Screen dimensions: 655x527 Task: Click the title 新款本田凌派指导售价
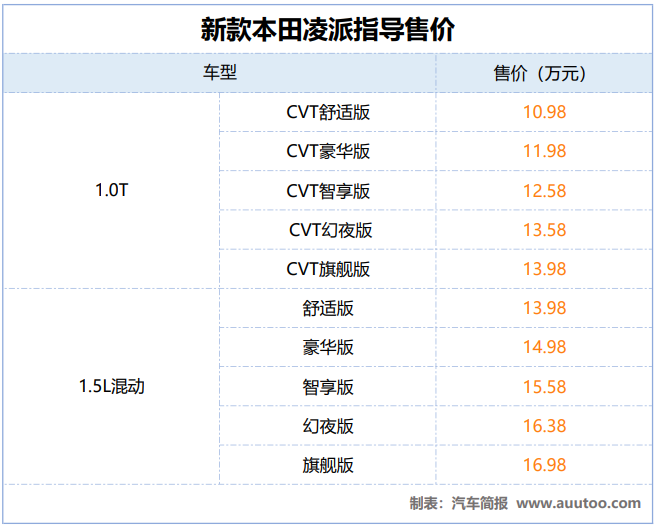click(328, 29)
